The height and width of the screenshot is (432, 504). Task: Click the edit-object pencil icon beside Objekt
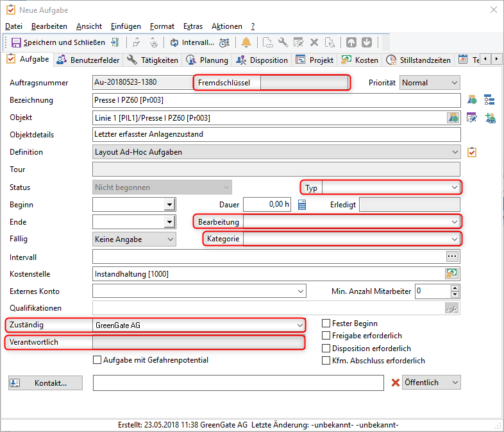472,117
